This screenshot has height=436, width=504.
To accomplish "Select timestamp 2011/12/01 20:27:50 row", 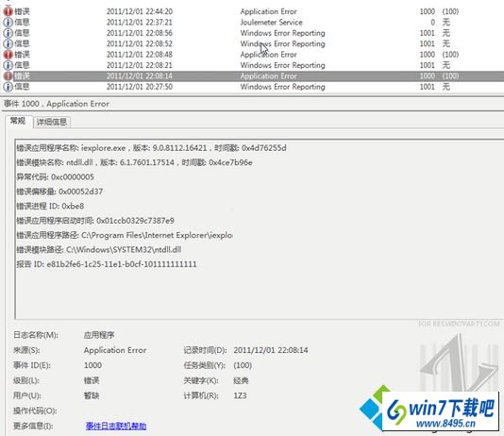I will (x=140, y=87).
